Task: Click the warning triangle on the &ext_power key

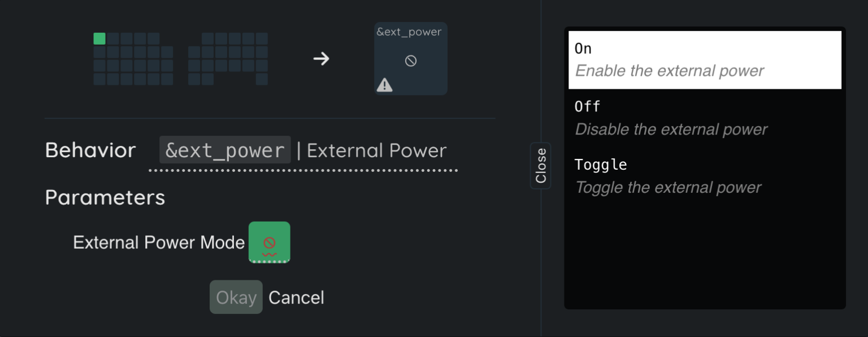Action: pos(384,85)
